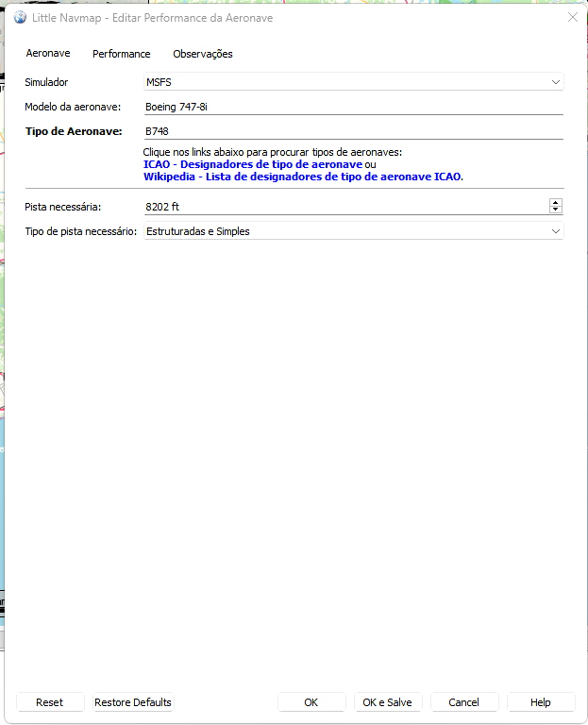Click the Modelo da aeronave label

pos(73,107)
